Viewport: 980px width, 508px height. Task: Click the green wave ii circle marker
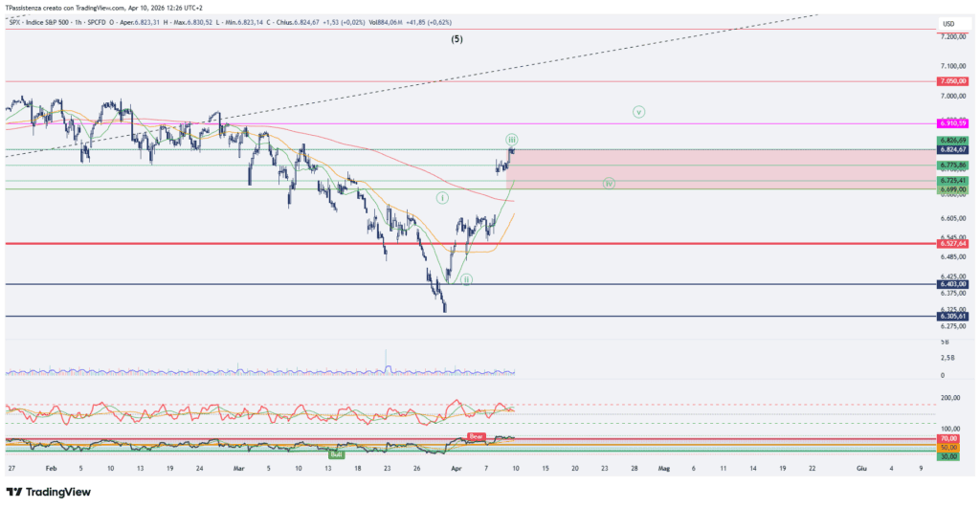[x=466, y=279]
